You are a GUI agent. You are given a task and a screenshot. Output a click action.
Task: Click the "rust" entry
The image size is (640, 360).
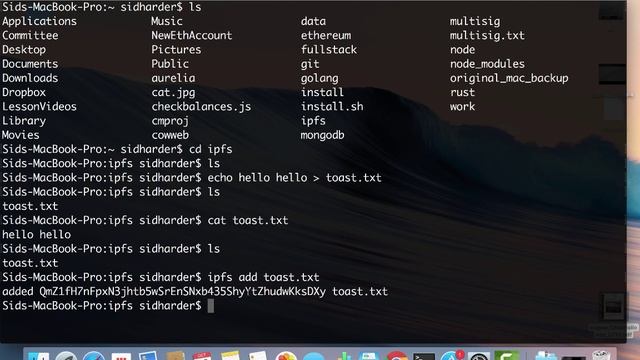pos(462,92)
